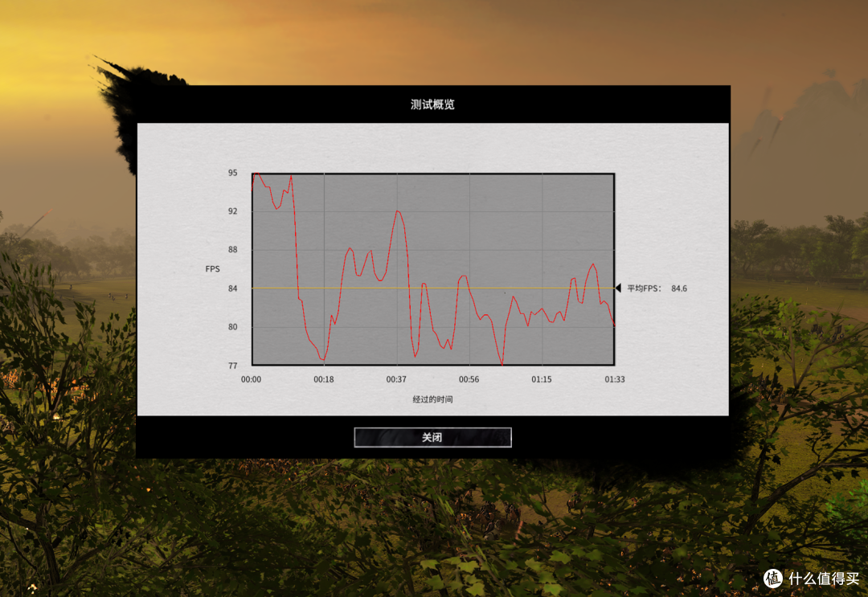
Task: Click the 00:37 time label
Action: point(395,379)
